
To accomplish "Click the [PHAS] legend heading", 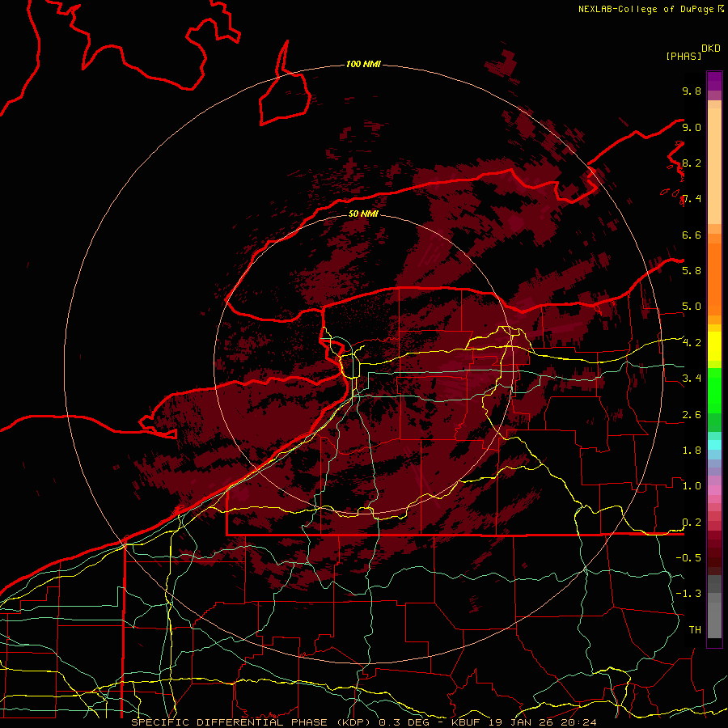I will 684,57.
